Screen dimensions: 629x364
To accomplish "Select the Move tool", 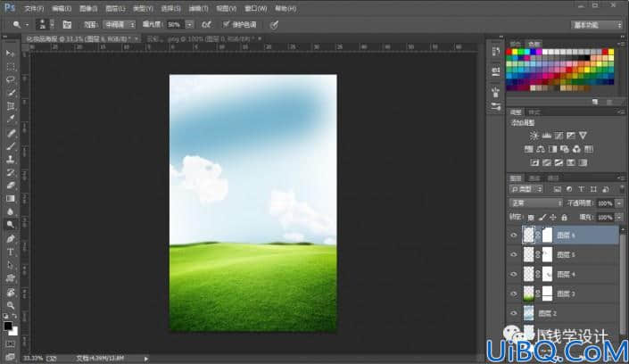I will [11, 54].
